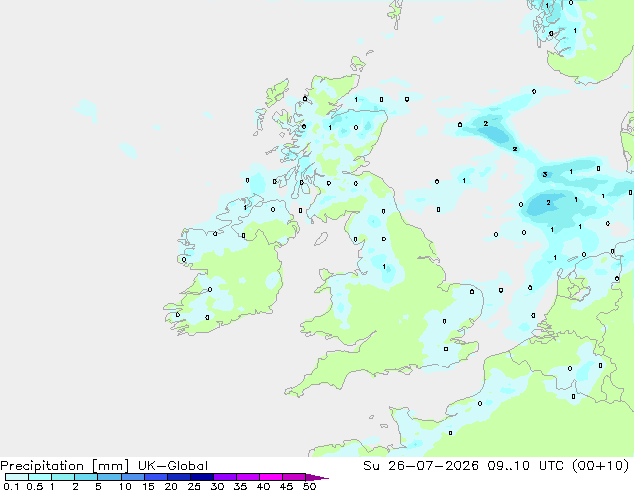Screen dimensions: 634x490
Task: Select the 5–10 mm legend color swatch
Action: [109, 477]
